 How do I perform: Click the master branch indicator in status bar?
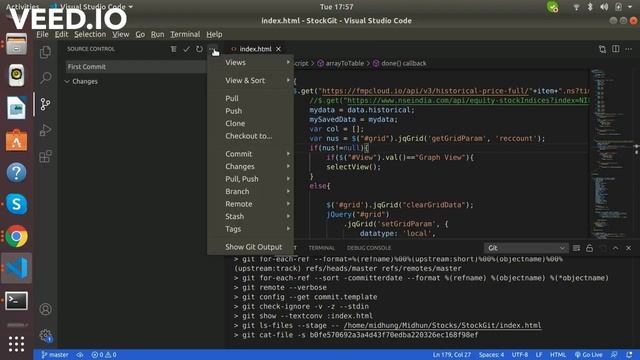click(55, 355)
